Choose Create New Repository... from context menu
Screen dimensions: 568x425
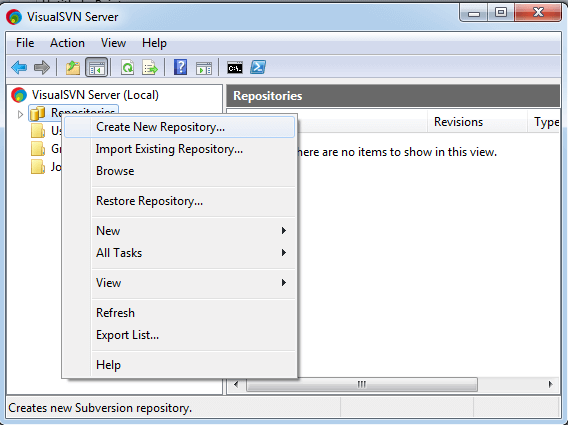tap(179, 127)
